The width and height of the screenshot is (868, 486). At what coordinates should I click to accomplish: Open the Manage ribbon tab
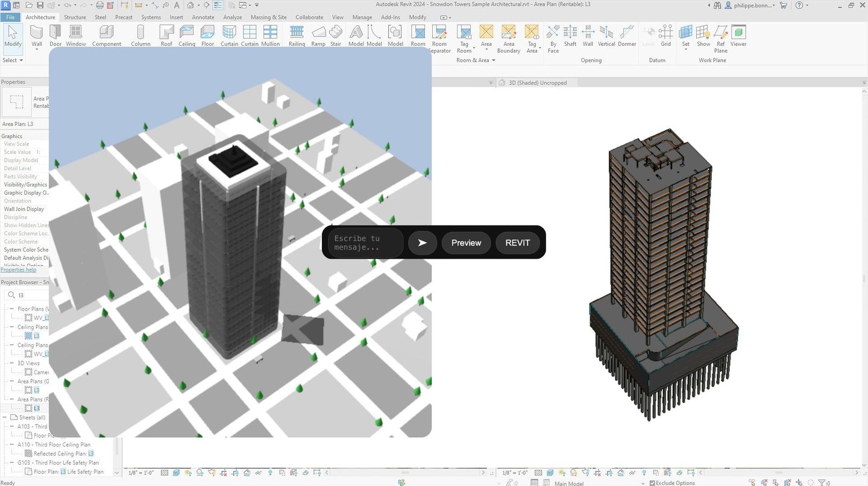[x=362, y=17]
